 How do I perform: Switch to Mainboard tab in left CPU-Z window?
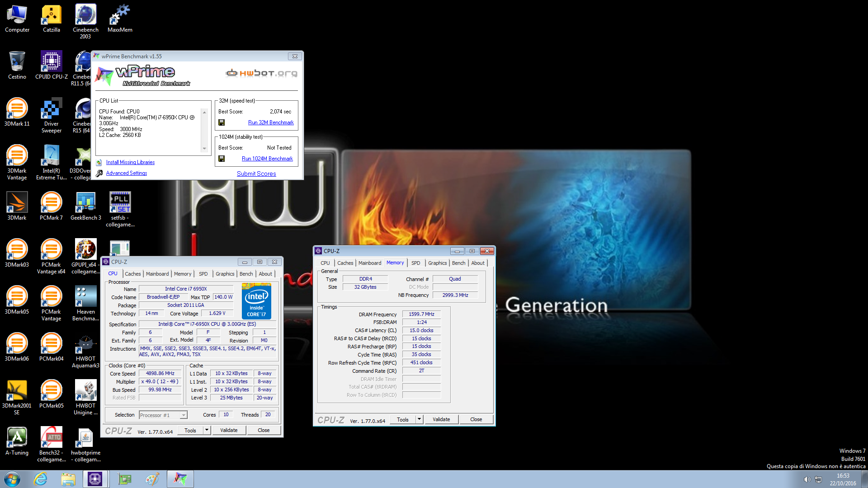pos(157,274)
